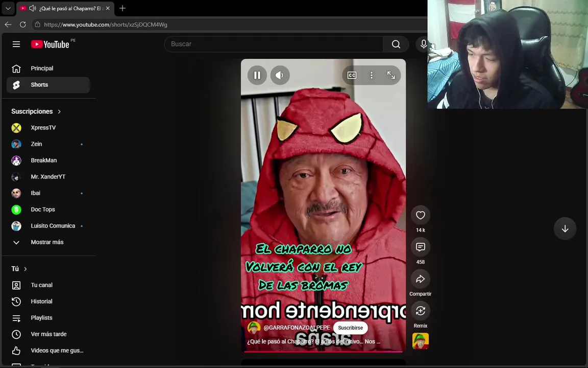This screenshot has width=588, height=368.
Task: Remix this Short
Action: (x=421, y=311)
